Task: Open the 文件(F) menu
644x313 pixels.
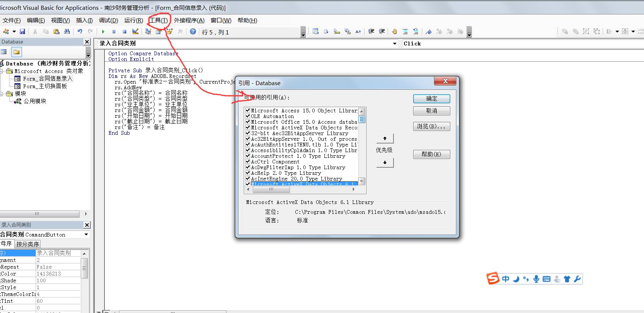Action: (11, 20)
